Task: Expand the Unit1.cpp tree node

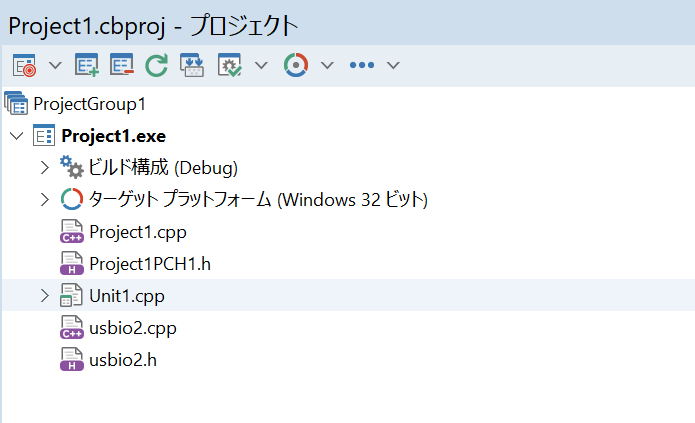Action: coord(44,295)
